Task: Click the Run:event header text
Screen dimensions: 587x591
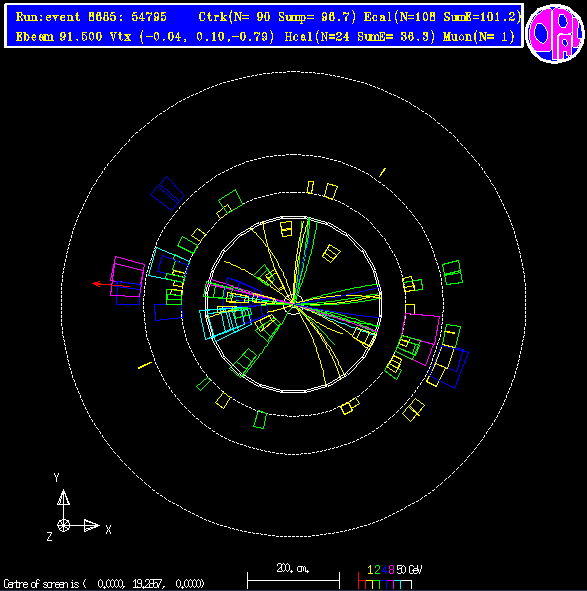Action: click(91, 17)
